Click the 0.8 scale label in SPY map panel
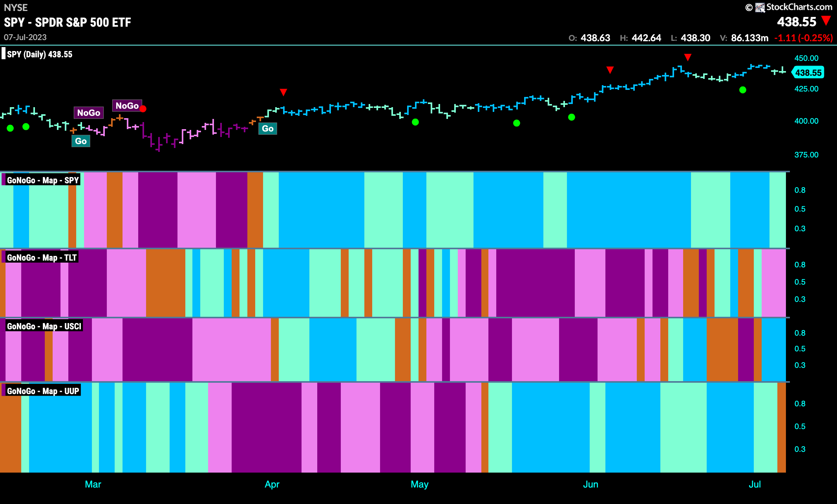The height and width of the screenshot is (504, 837). [x=800, y=190]
